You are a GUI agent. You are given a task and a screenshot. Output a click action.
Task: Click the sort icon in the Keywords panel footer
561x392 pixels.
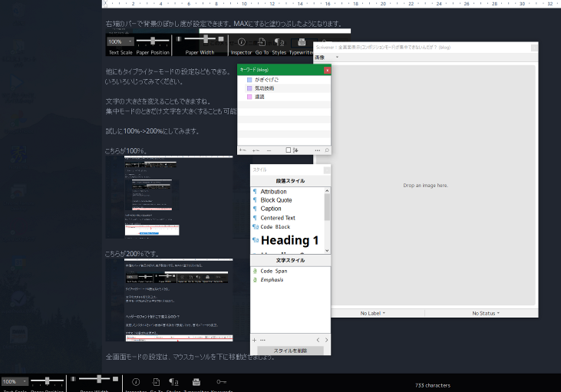pyautogui.click(x=295, y=150)
